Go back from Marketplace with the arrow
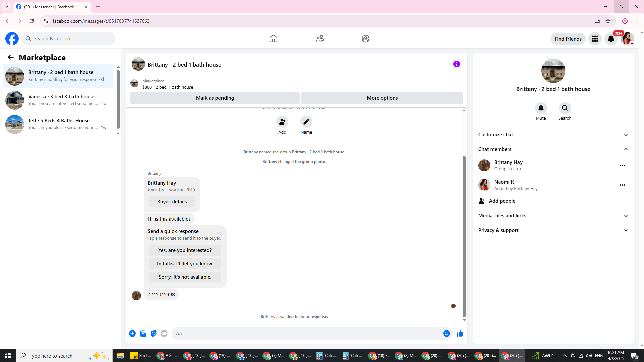The height and width of the screenshot is (362, 644). coord(11,57)
